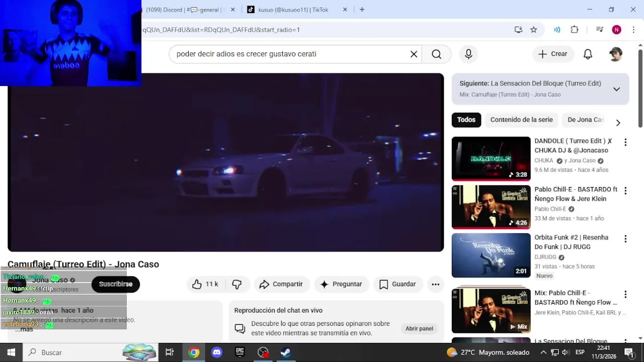
Task: Open the network icon in the tray
Action: (x=554, y=352)
